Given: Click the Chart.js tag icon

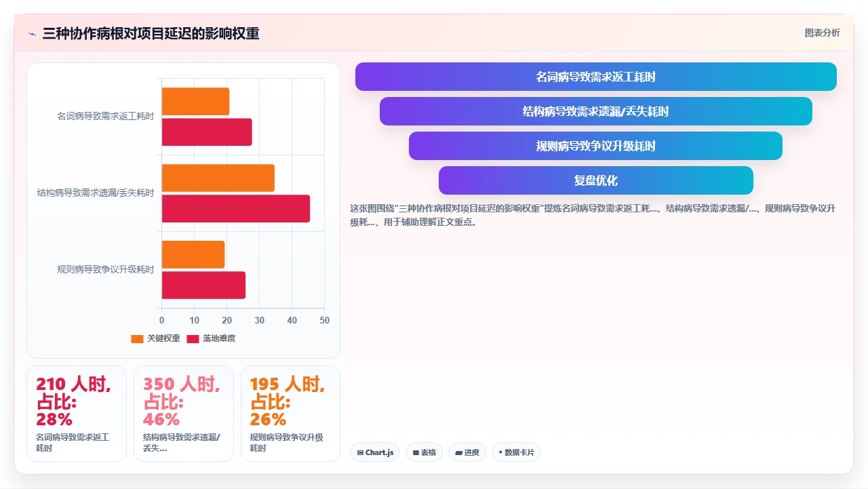Looking at the screenshot, I should coord(360,452).
